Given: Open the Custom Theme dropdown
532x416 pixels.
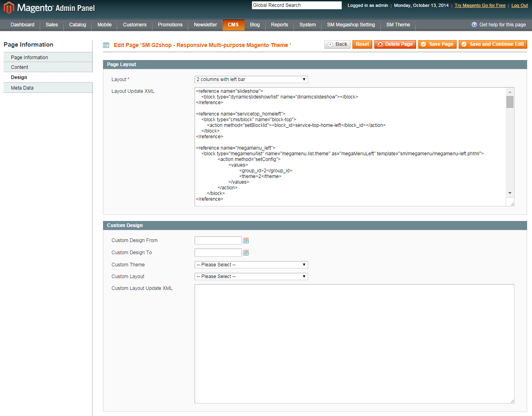Looking at the screenshot, I should click(251, 265).
